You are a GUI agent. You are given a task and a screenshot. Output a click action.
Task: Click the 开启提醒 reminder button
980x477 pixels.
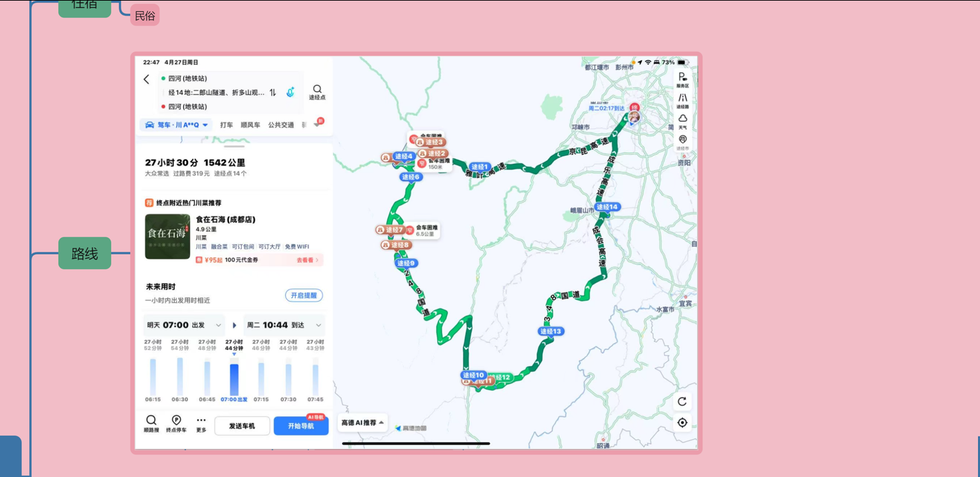[304, 295]
